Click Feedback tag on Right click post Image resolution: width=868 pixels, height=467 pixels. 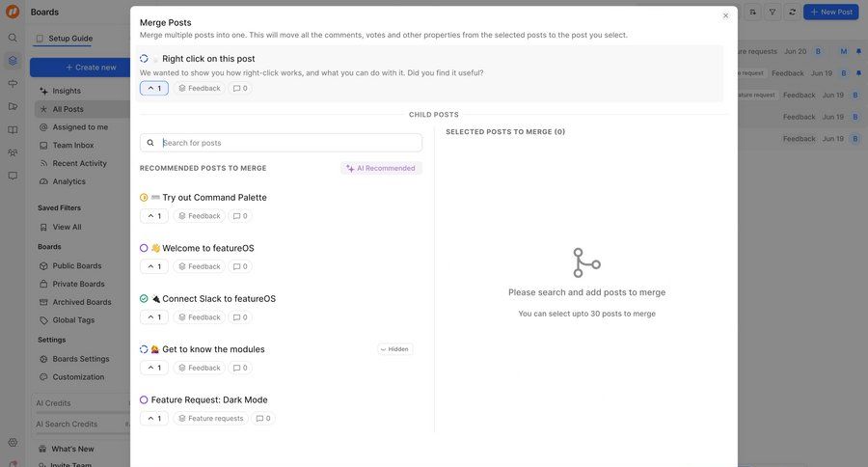[x=200, y=88]
